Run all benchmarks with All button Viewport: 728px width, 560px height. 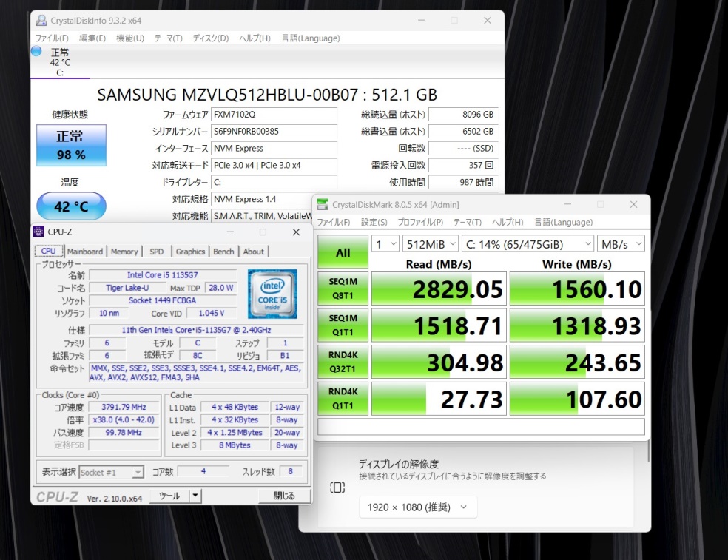coord(343,252)
